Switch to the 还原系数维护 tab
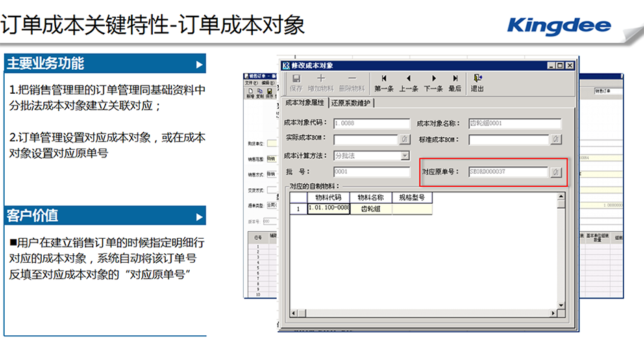Image resolution: width=644 pixels, height=349 pixels. [351, 103]
